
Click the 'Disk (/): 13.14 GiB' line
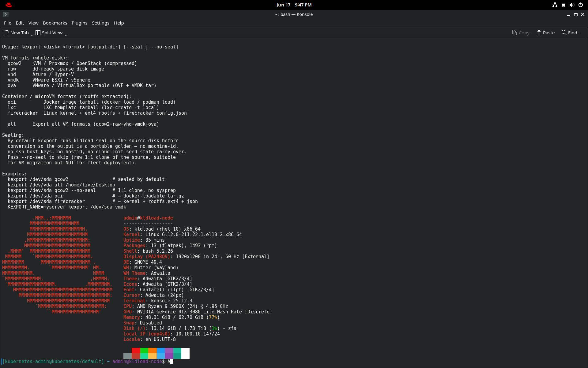click(180, 328)
